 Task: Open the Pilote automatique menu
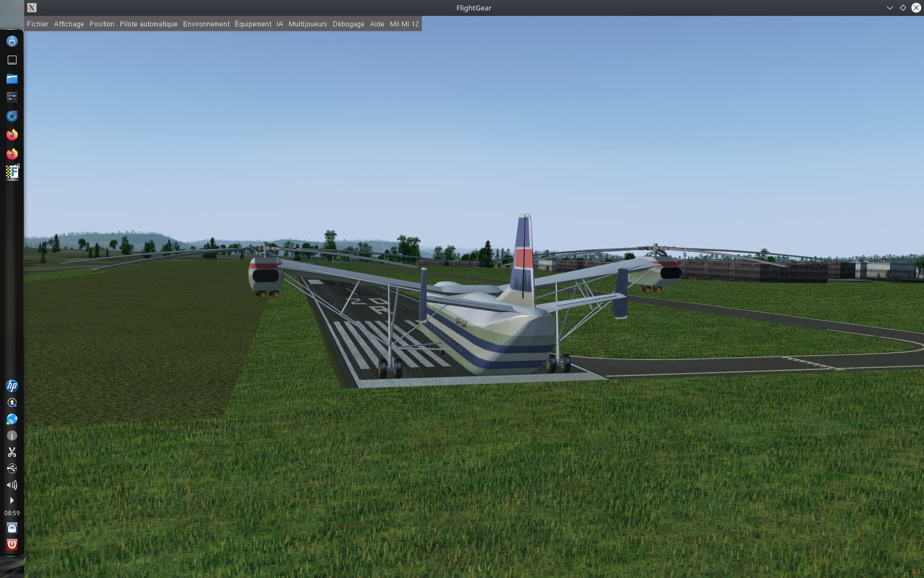click(x=148, y=24)
